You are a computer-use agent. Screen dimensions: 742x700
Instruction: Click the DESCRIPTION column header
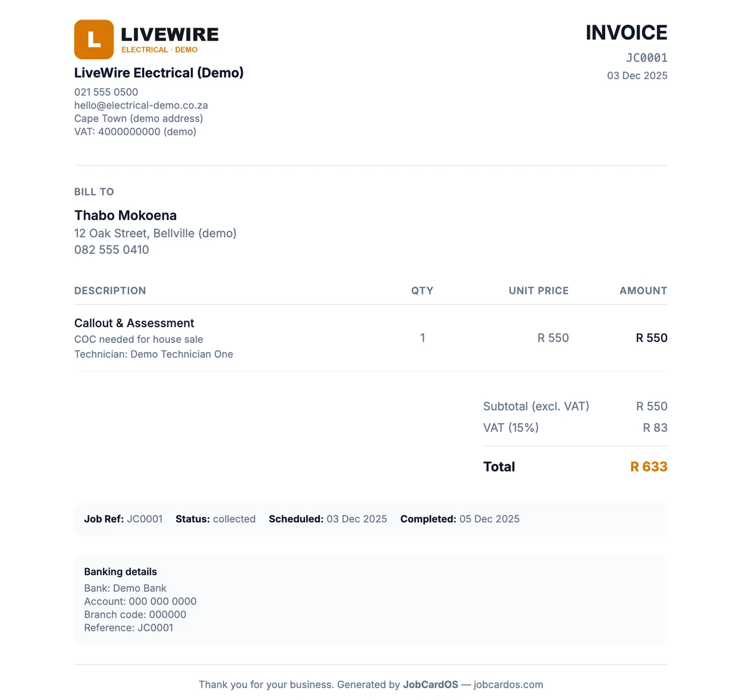click(110, 291)
